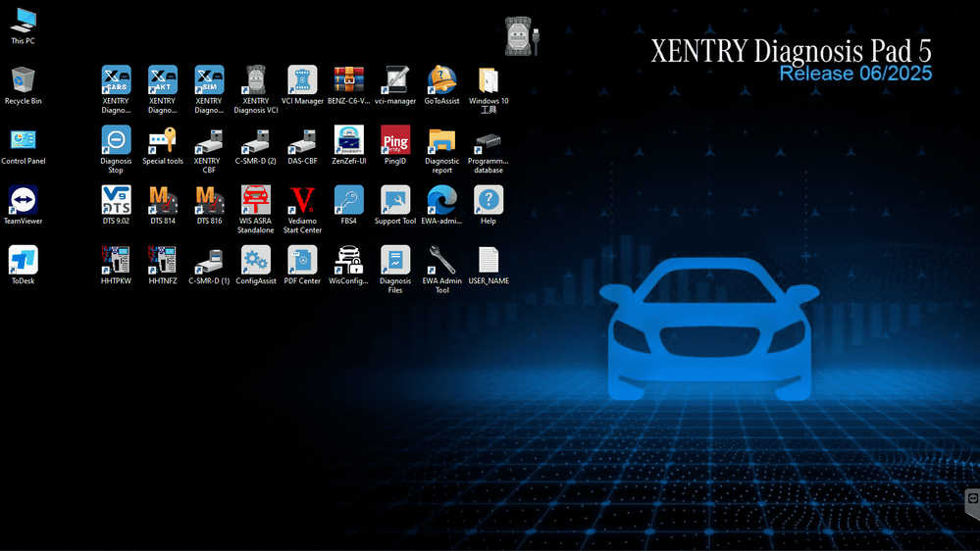Launch TeamViewer from the desktop
This screenshot has height=551, width=980.
point(23,200)
